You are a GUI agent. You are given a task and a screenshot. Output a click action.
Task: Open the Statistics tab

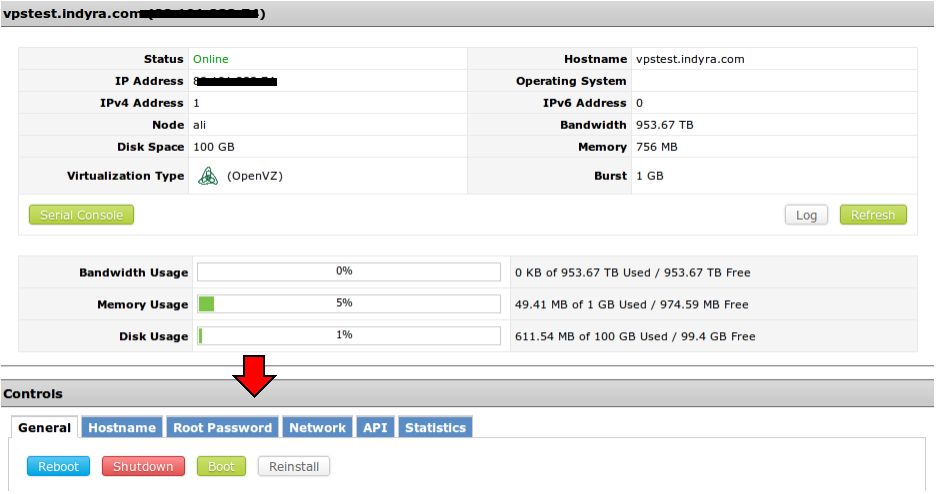click(x=435, y=427)
